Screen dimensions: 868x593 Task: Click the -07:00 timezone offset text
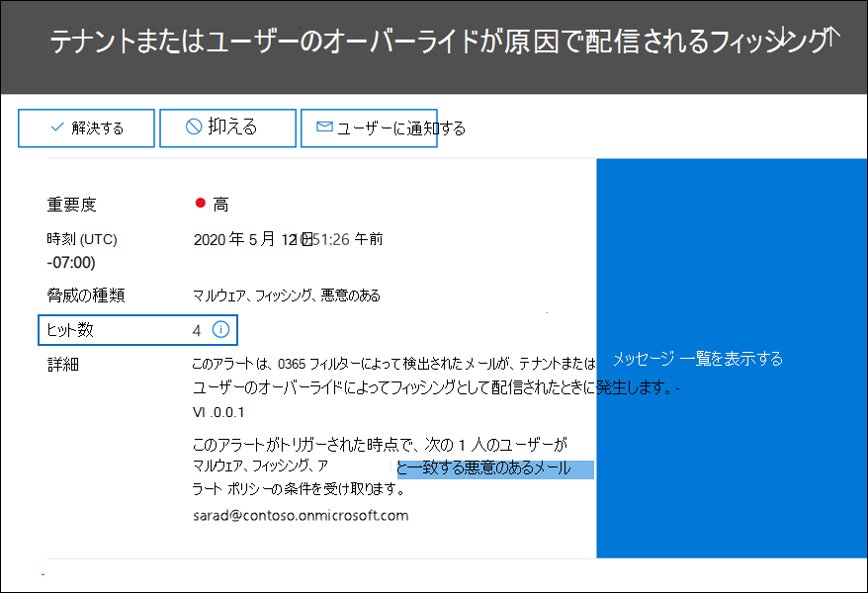click(71, 262)
